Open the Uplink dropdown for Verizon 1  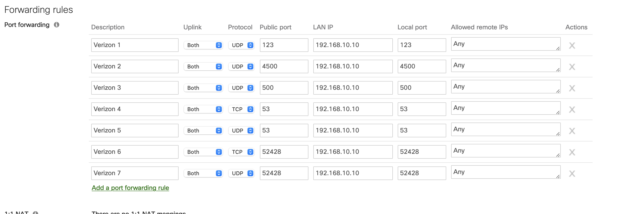point(203,45)
